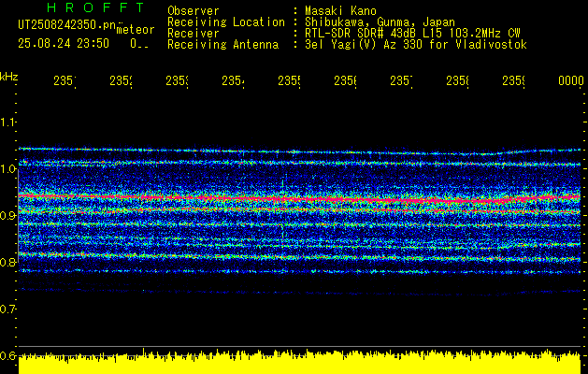Screen dimensions: 588x374
Task: Click the word meteor under the file name
Action: coord(136,30)
